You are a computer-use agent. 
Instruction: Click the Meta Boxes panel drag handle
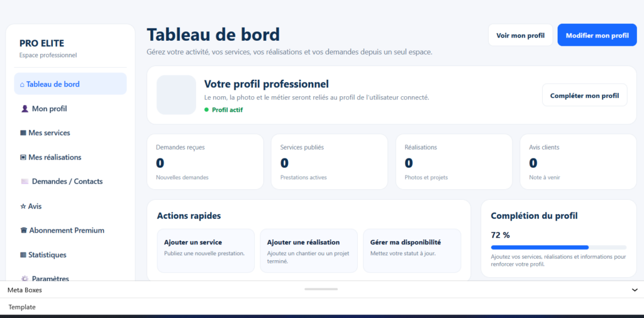point(321,289)
